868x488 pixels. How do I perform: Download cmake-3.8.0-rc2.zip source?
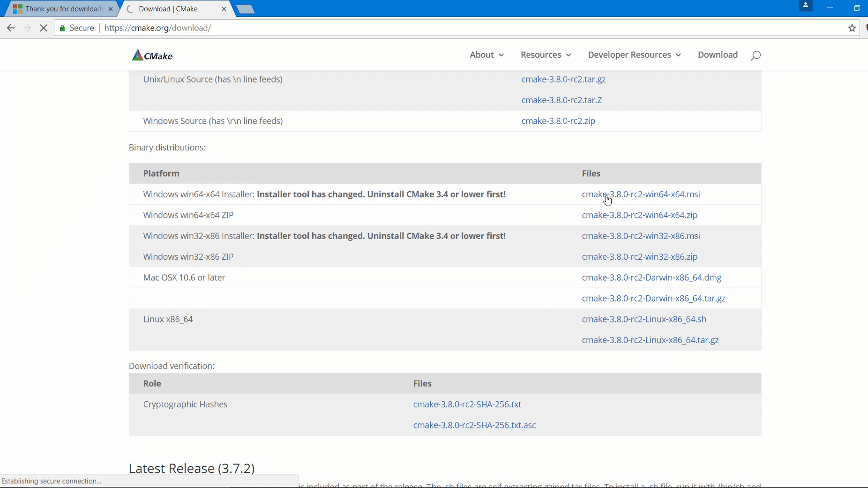pos(558,121)
